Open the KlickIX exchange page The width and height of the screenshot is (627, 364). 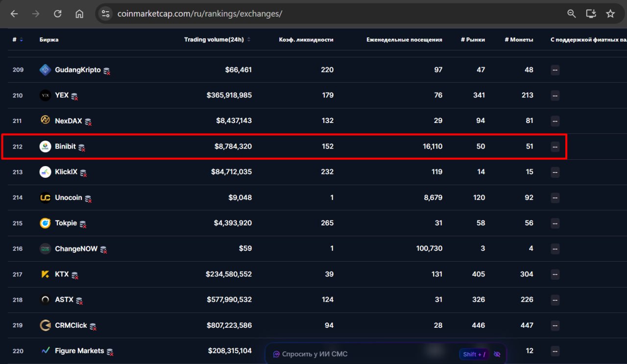click(66, 172)
